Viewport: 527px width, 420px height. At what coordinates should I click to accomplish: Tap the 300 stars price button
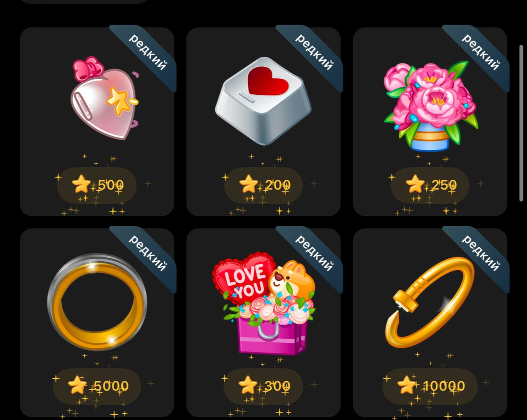[x=263, y=386]
